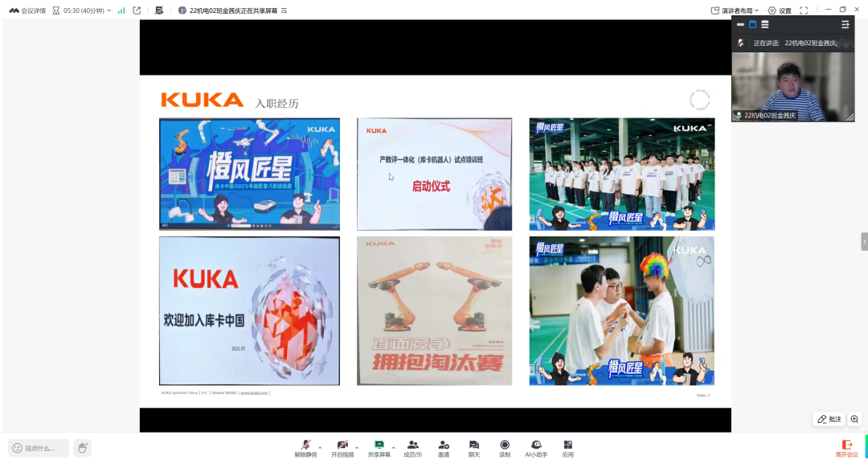Expand the right-edge side panel handle
This screenshot has width=868, height=460.
(x=864, y=241)
